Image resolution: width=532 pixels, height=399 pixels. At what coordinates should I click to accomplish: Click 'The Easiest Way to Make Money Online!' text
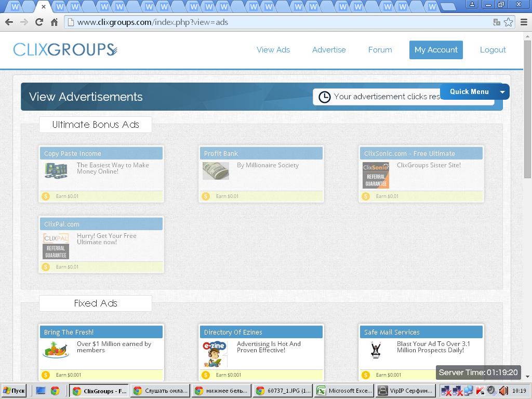pos(113,168)
